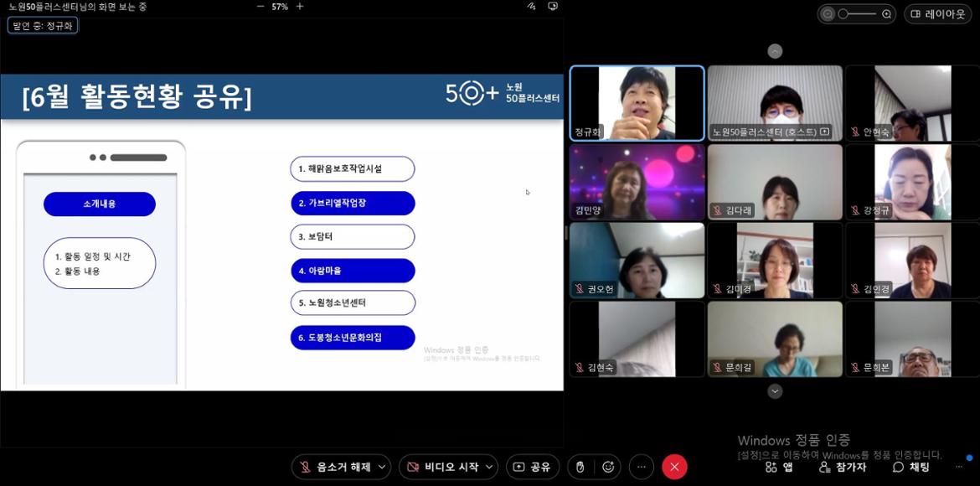Toggle the raise hand icon
980x486 pixels.
(580, 467)
